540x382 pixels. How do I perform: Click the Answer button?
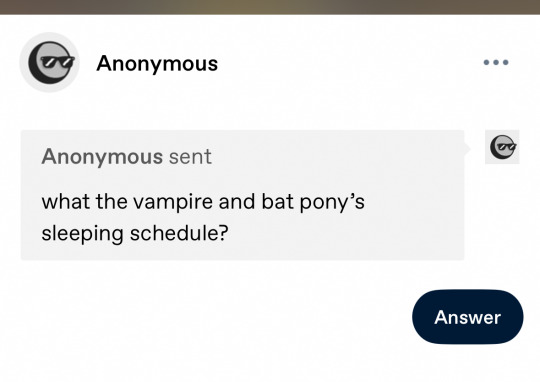468,317
